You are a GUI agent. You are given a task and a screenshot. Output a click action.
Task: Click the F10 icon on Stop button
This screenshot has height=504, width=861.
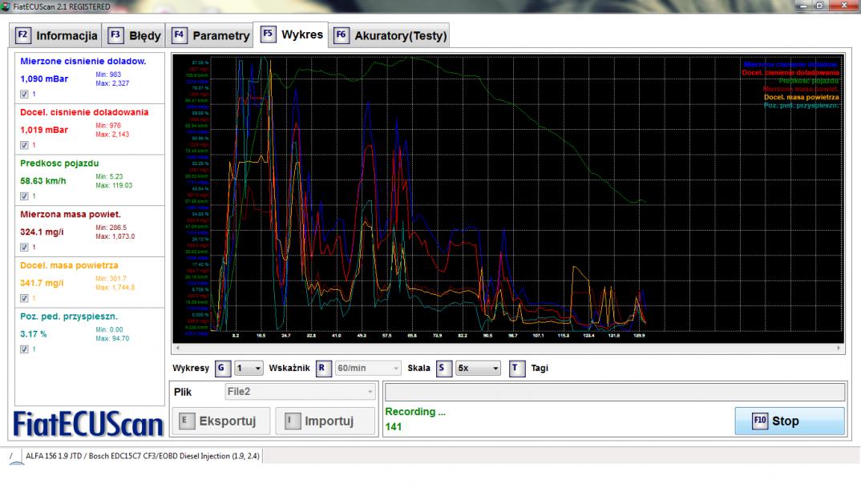click(x=759, y=421)
